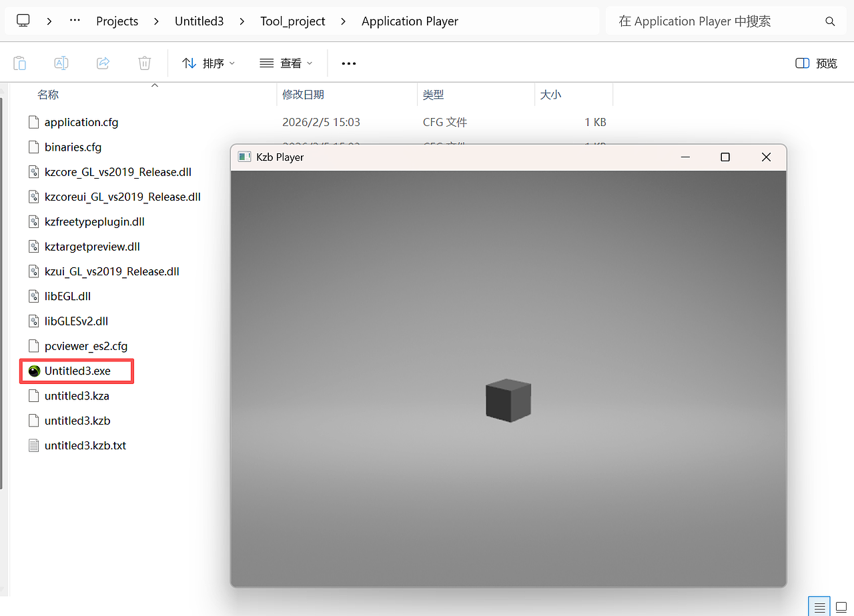Viewport: 854px width, 616px height.
Task: Click the DLL icon beside kzcoreui_GL_vs2019_Release.dll
Action: tap(34, 197)
